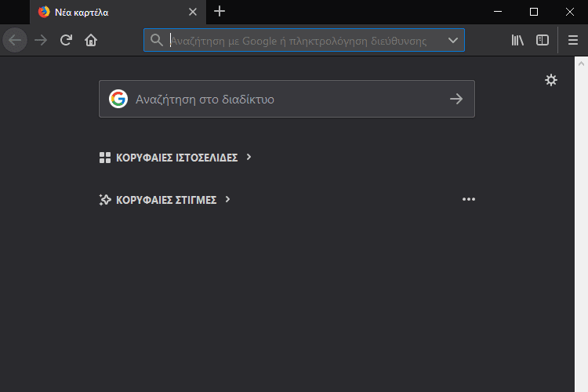Image resolution: width=588 pixels, height=392 pixels.
Task: Collapse the Κορυφαίες Ιστοσελίδες section chevron
Action: pyautogui.click(x=249, y=157)
